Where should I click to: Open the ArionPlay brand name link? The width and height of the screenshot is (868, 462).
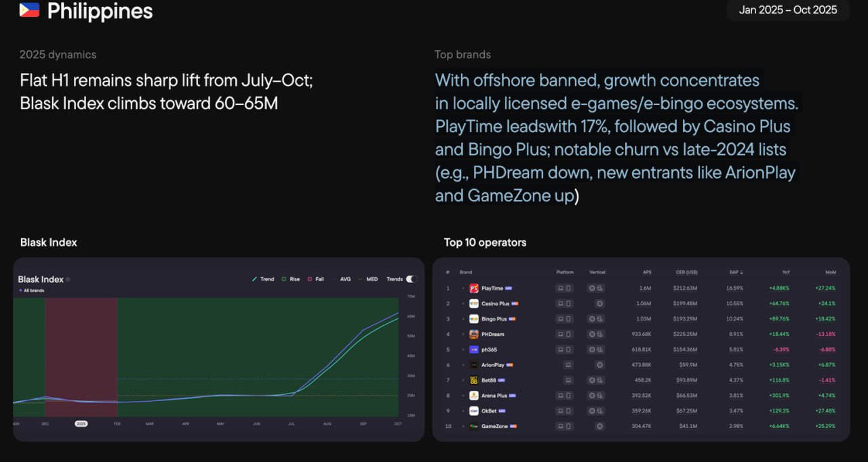pos(492,365)
